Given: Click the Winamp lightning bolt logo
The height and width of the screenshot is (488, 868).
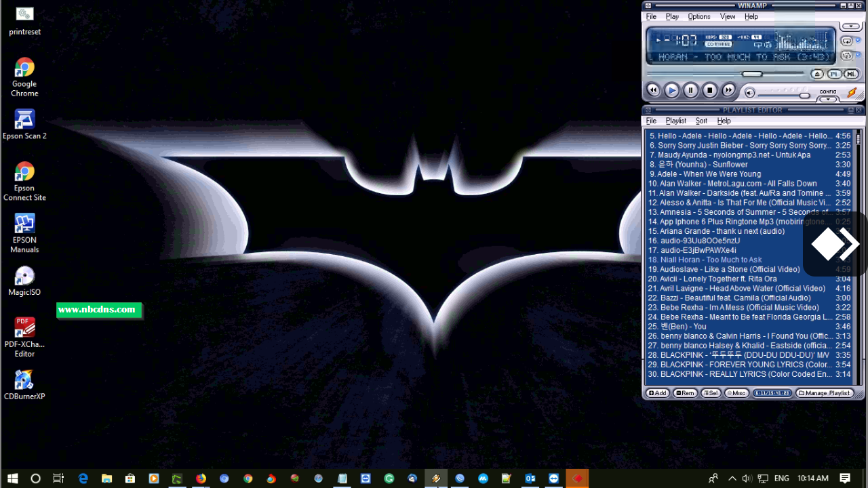Looking at the screenshot, I should point(852,94).
